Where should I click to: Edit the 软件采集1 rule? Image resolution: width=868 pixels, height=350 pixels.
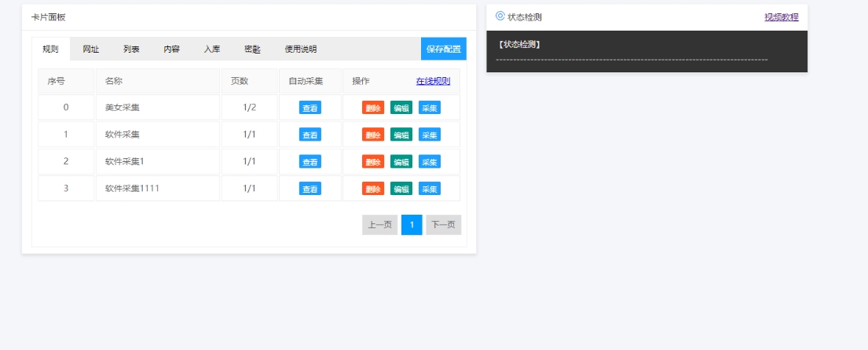click(x=401, y=161)
